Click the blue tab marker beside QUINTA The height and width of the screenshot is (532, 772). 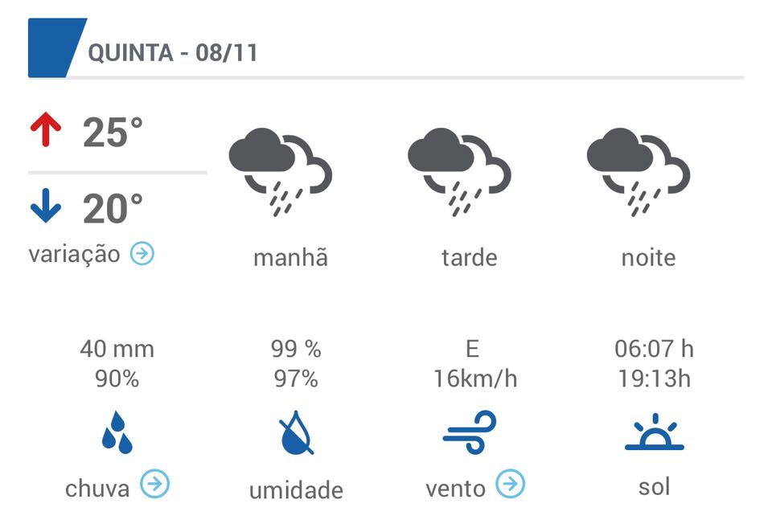[57, 47]
